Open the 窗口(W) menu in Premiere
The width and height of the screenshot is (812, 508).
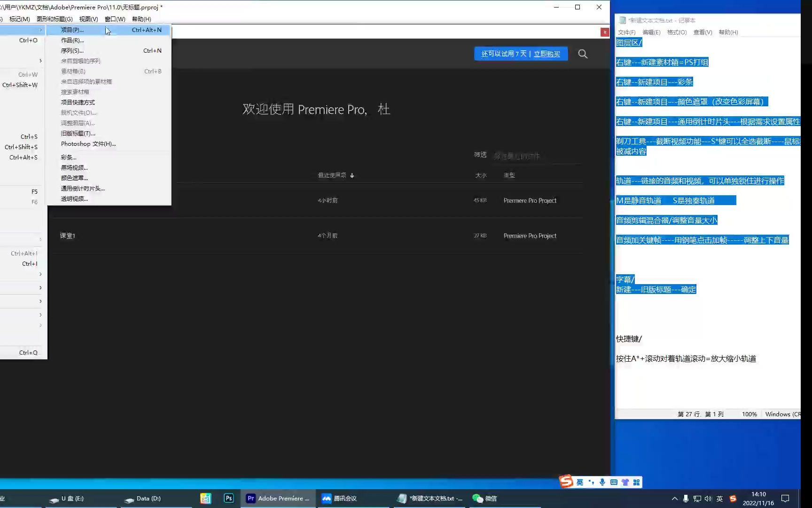click(115, 19)
